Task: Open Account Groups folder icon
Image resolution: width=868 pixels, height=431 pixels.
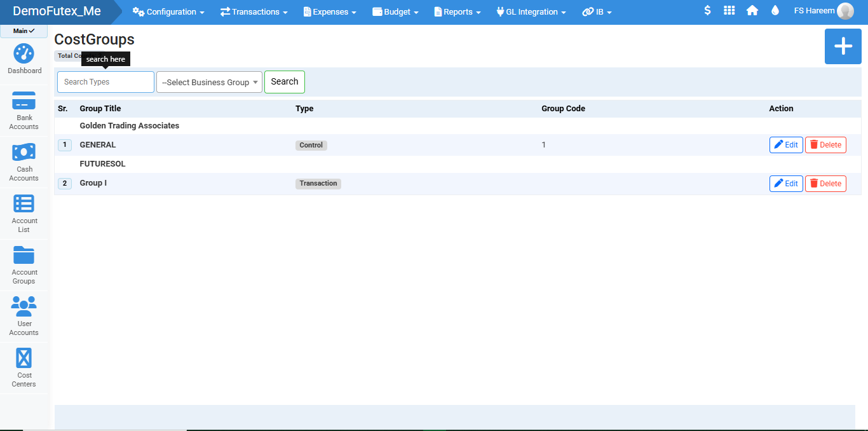Action: 24,256
